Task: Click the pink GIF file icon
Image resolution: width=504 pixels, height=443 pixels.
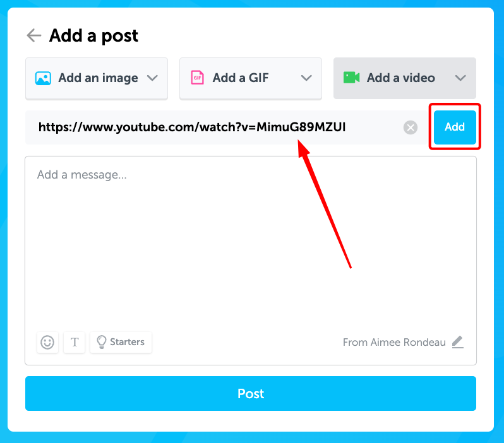Action: 197,78
